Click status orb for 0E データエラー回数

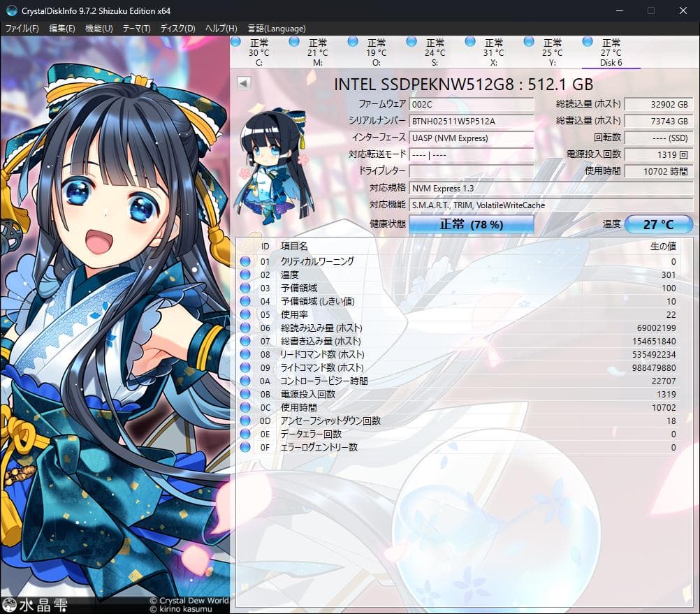tap(245, 434)
